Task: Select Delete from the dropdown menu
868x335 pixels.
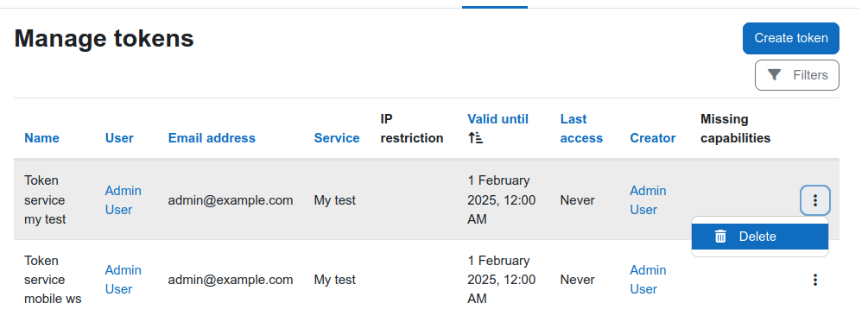Action: click(759, 237)
